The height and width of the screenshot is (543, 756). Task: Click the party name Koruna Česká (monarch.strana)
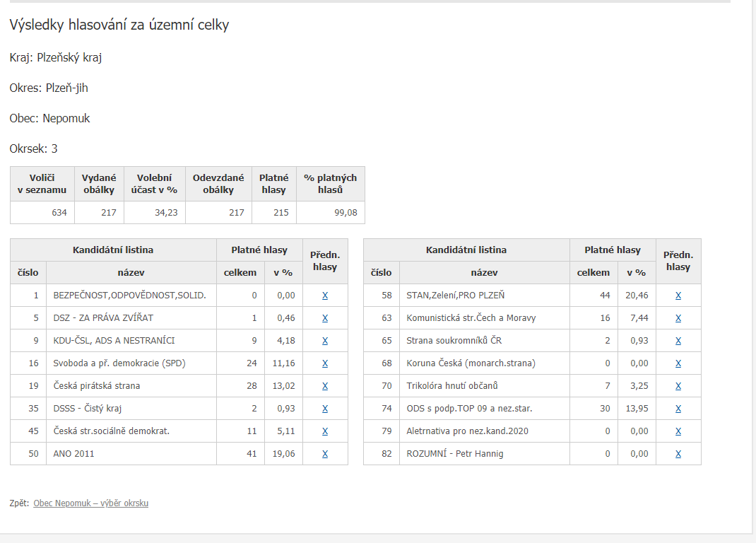click(471, 363)
